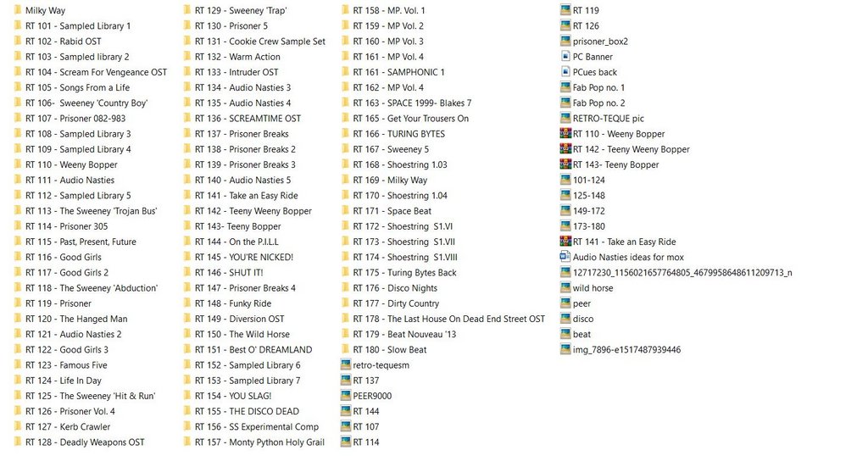
Task: Click the image icon beside PEER9000
Action: (346, 396)
